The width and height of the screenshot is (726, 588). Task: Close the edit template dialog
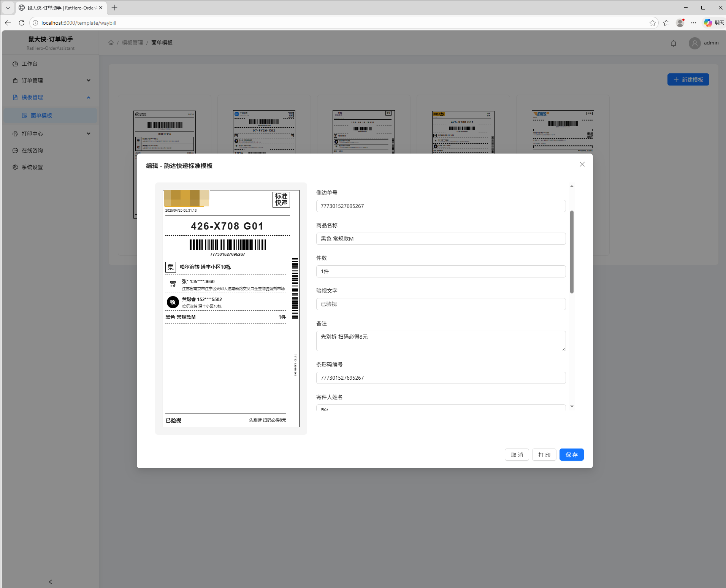pyautogui.click(x=582, y=164)
